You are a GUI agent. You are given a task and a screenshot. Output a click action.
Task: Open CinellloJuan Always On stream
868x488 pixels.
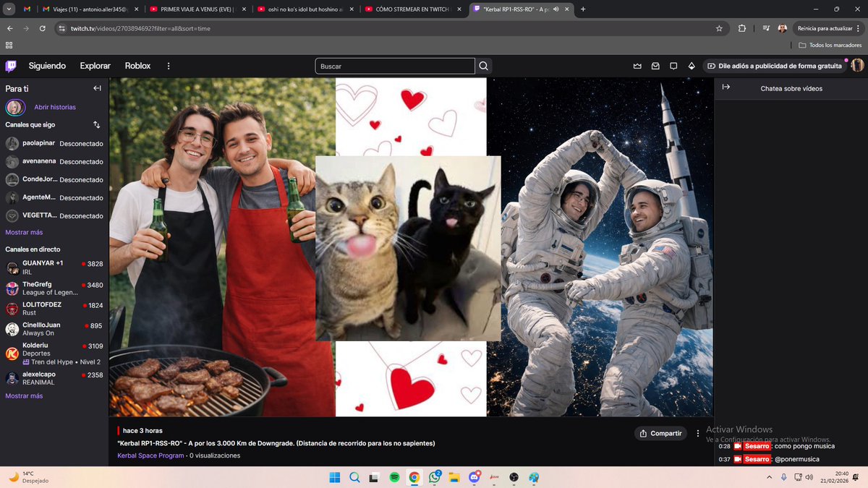tap(54, 330)
